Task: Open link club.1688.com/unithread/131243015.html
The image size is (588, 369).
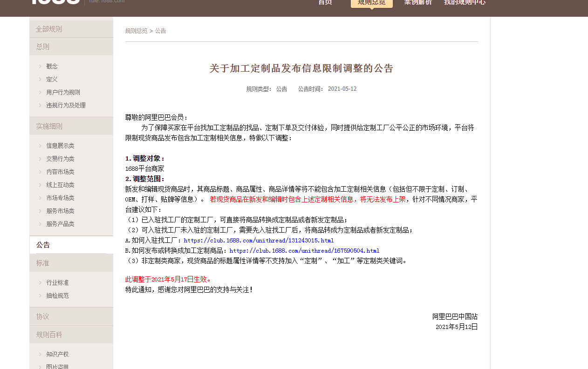Action: (259, 241)
